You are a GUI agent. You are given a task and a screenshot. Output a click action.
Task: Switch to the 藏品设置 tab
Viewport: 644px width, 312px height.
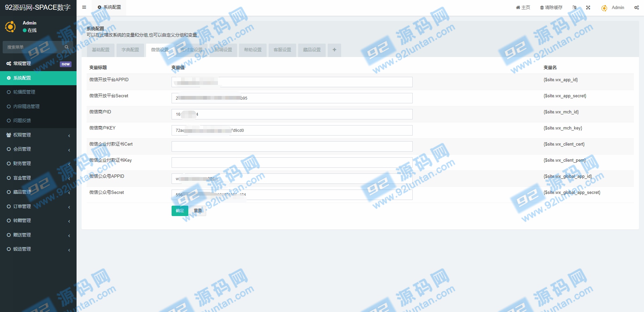pos(312,50)
